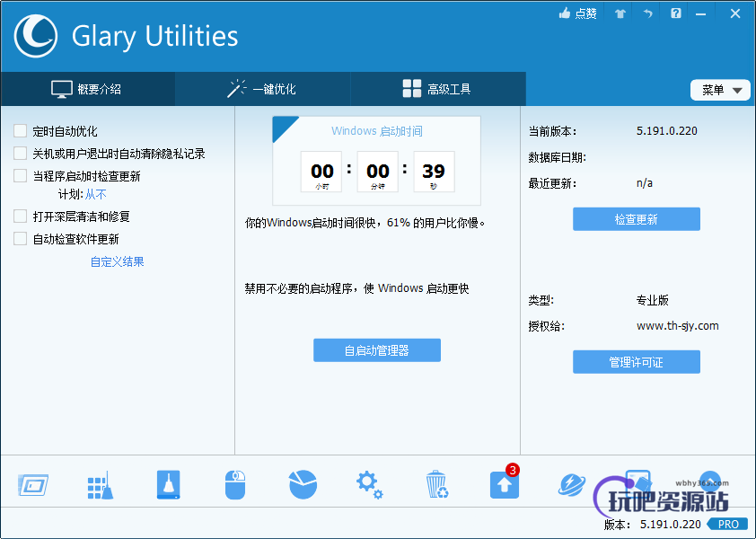This screenshot has width=756, height=539.
Task: Click the PRO badge in status bar
Action: pyautogui.click(x=727, y=524)
